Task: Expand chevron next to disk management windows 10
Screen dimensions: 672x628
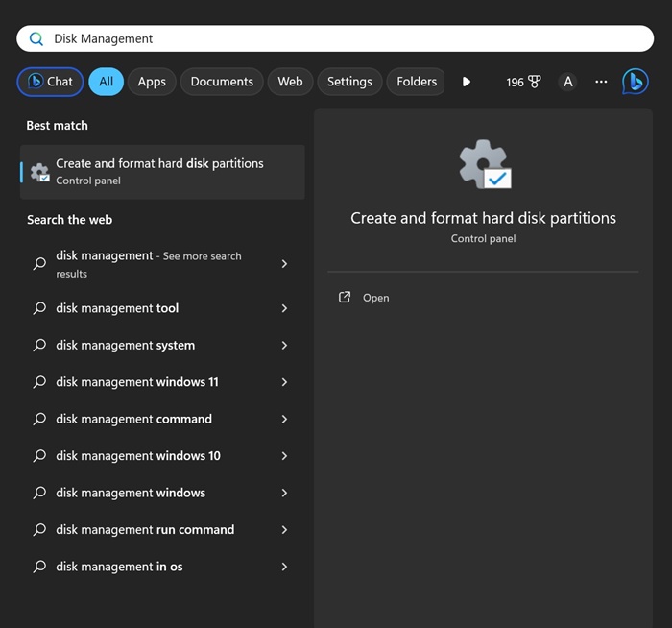Action: click(284, 456)
